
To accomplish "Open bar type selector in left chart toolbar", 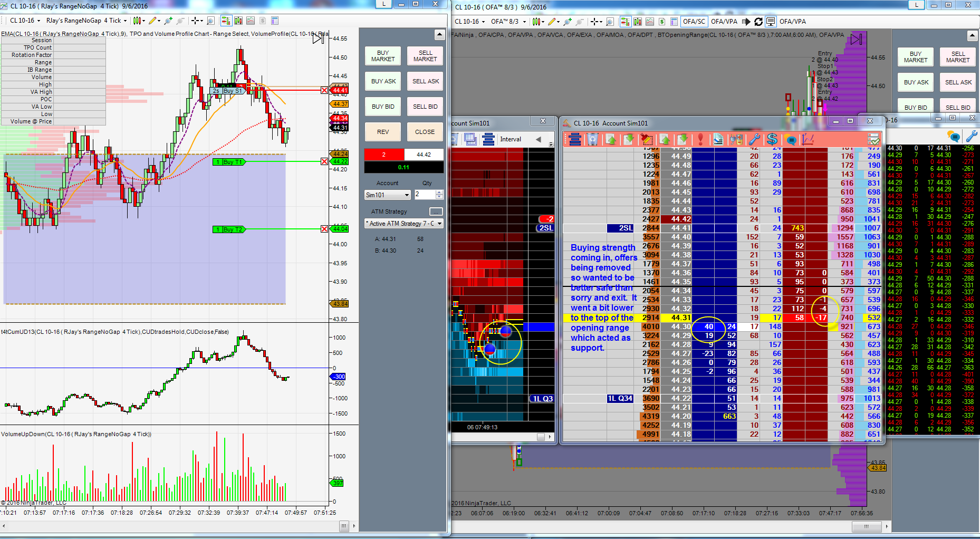I will click(x=138, y=21).
